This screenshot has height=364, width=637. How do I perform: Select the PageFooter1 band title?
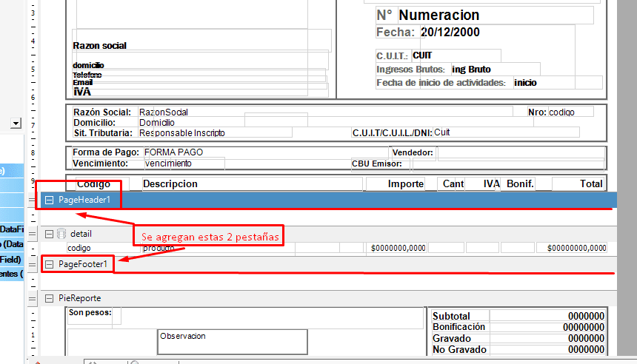(x=83, y=264)
